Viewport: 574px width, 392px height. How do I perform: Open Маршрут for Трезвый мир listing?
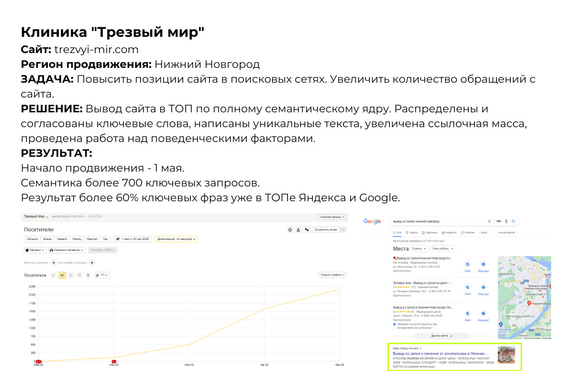483,290
